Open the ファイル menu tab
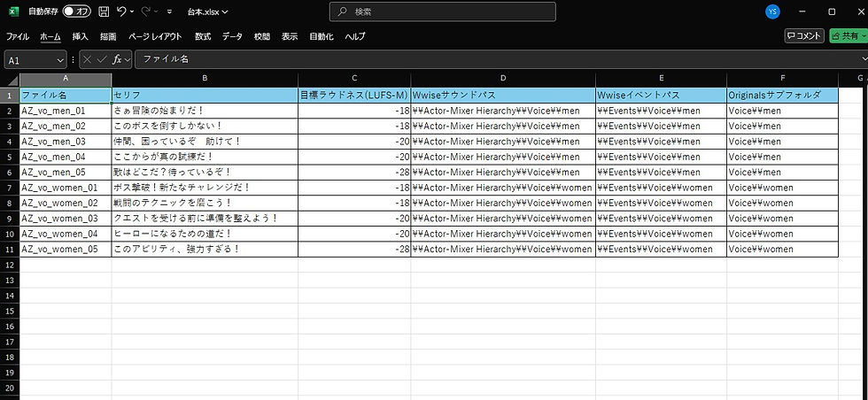This screenshot has height=400, width=868. click(18, 36)
